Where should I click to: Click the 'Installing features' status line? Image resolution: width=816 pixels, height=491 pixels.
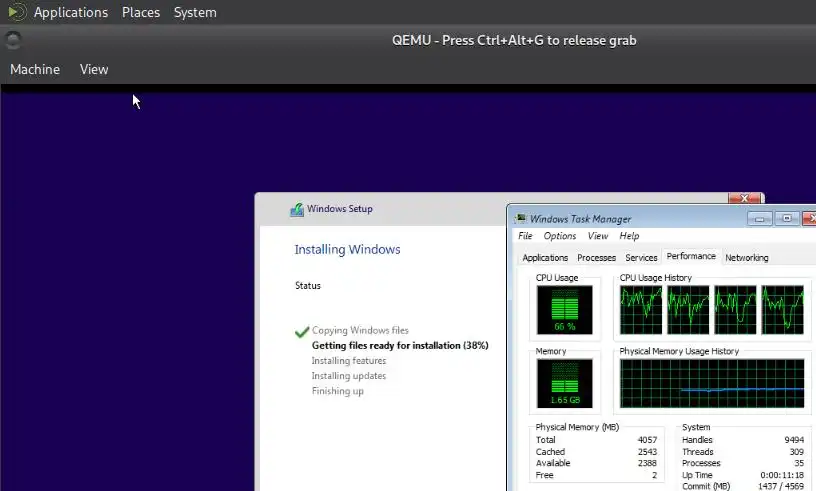pos(349,361)
